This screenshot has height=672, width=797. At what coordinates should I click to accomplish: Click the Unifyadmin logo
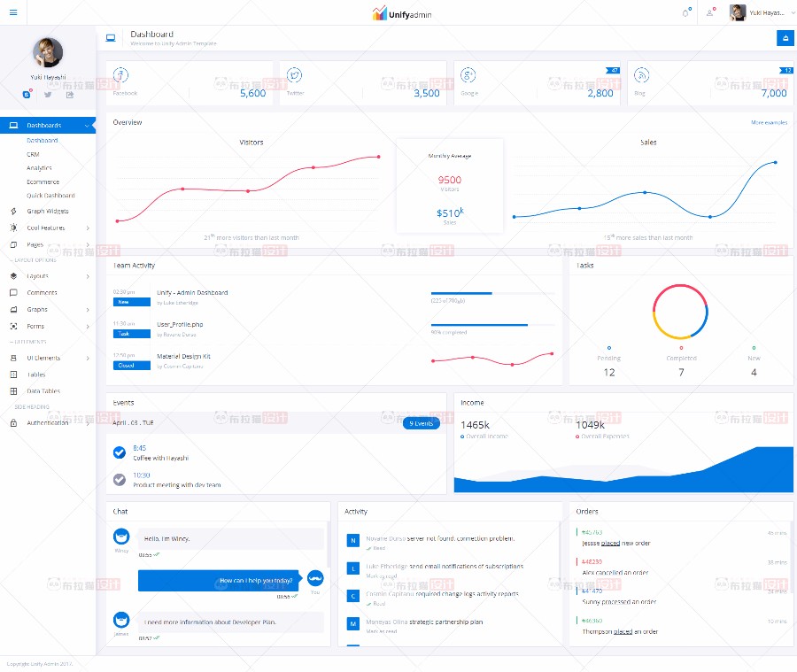401,13
